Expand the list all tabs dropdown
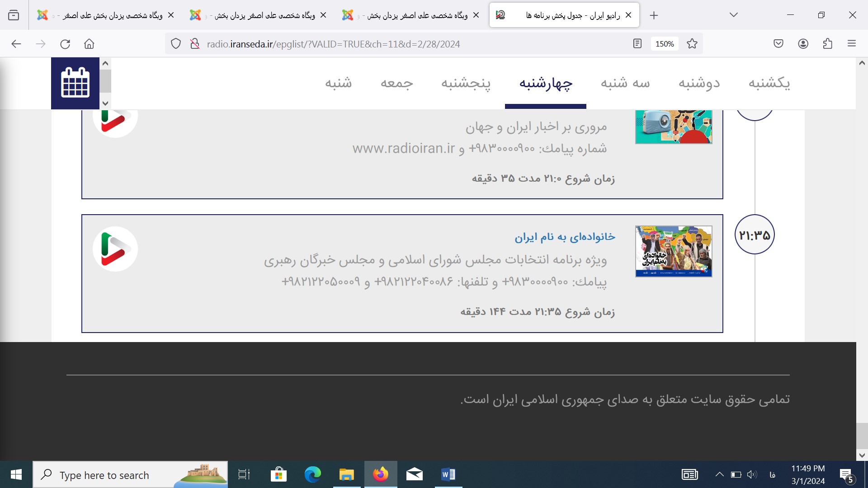Viewport: 868px width, 488px height. (733, 15)
